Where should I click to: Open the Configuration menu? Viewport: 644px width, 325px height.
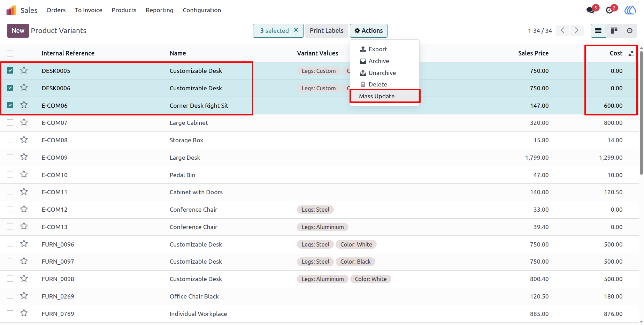tap(202, 10)
